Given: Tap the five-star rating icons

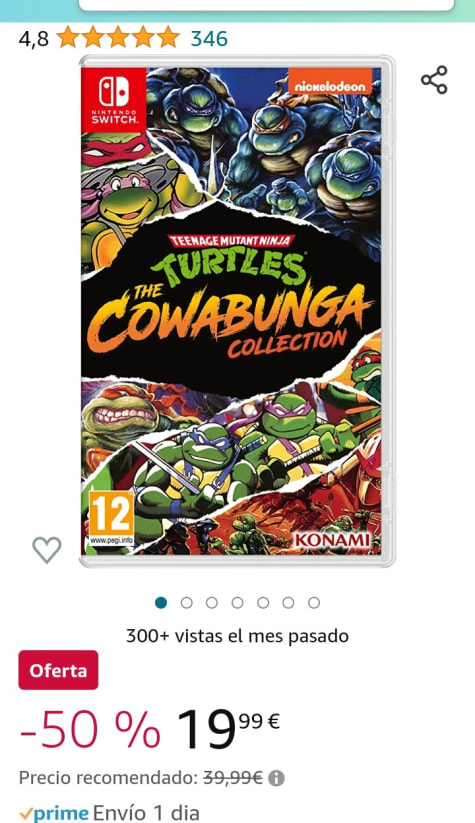Looking at the screenshot, I should pos(118,38).
